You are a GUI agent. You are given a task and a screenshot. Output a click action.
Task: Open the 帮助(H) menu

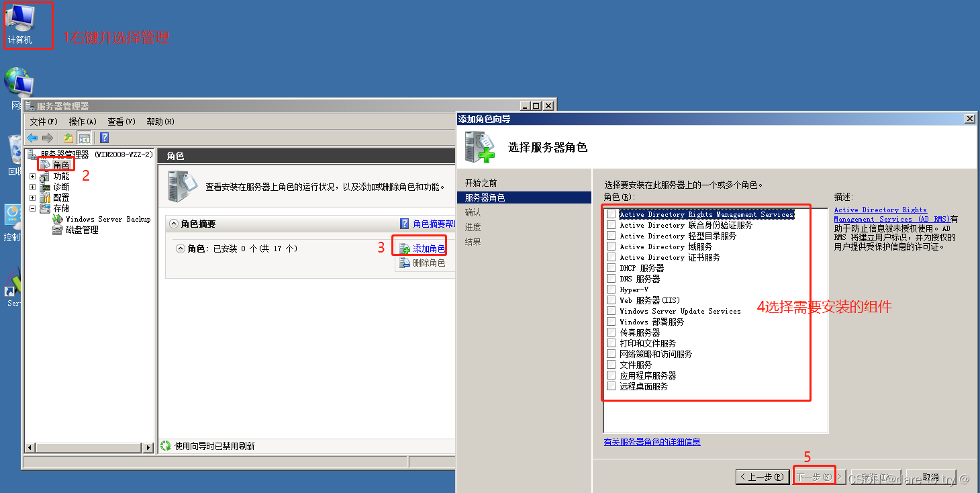(x=160, y=122)
